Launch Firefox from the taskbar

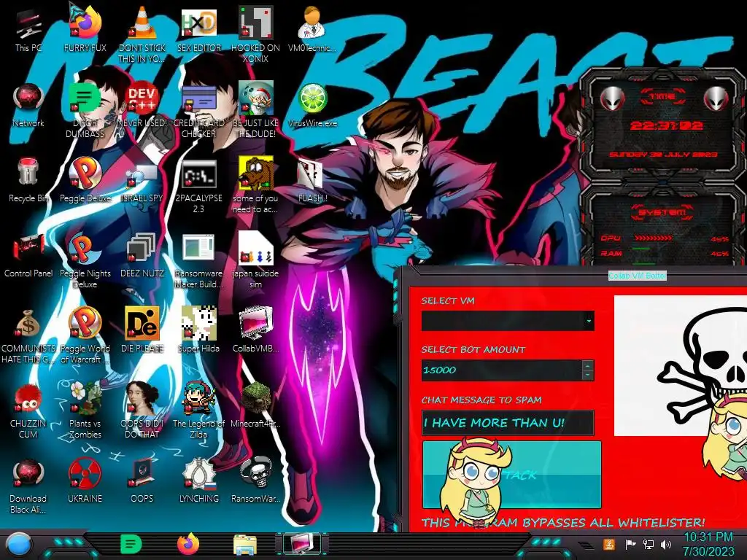tap(188, 544)
